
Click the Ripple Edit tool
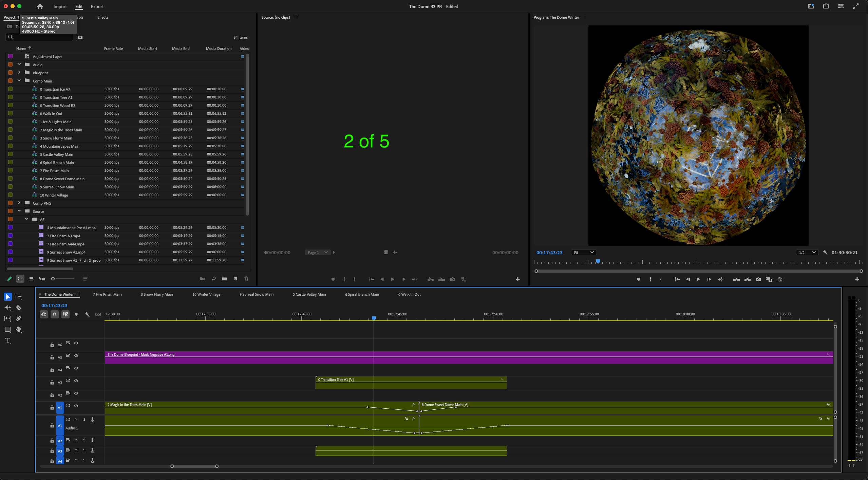pos(8,308)
